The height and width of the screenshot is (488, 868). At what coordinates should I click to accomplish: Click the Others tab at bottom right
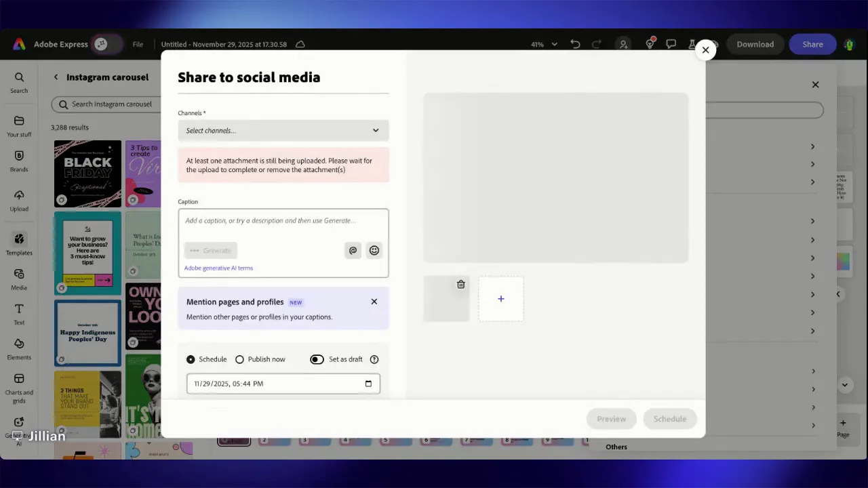[616, 447]
